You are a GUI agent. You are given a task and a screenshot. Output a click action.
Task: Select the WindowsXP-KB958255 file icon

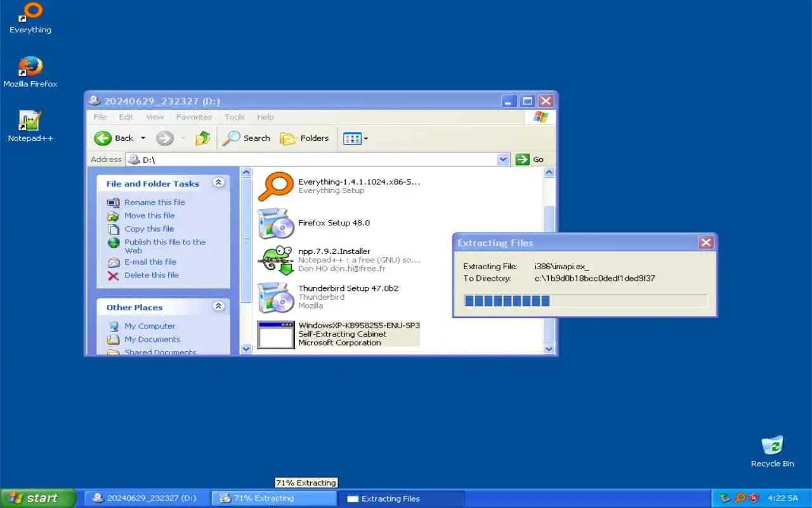point(276,334)
